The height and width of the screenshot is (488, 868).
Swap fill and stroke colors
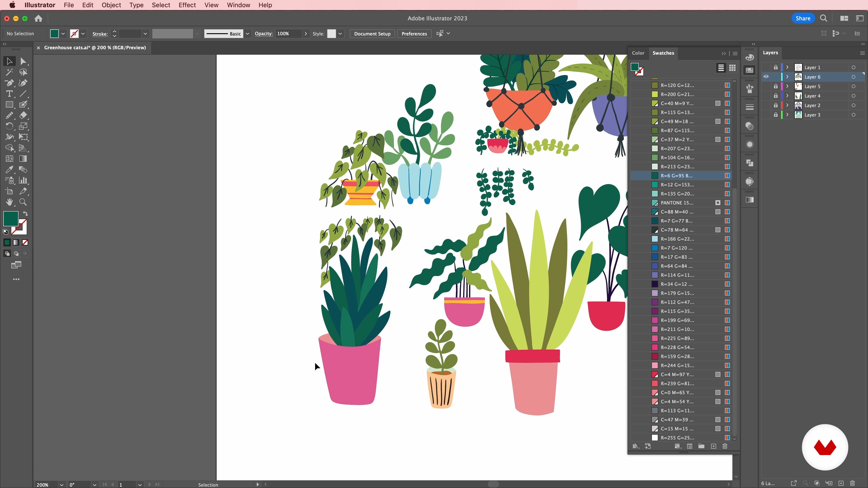pyautogui.click(x=25, y=213)
